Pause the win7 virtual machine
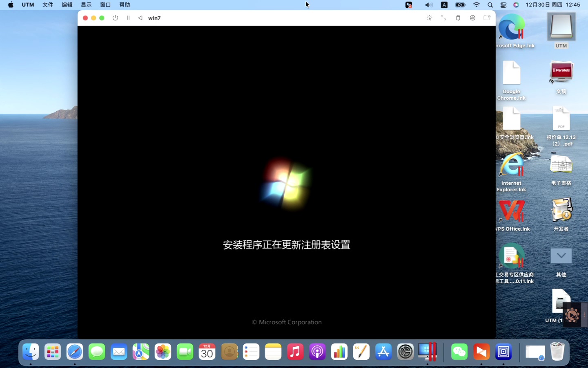Image resolution: width=588 pixels, height=368 pixels. pos(128,18)
